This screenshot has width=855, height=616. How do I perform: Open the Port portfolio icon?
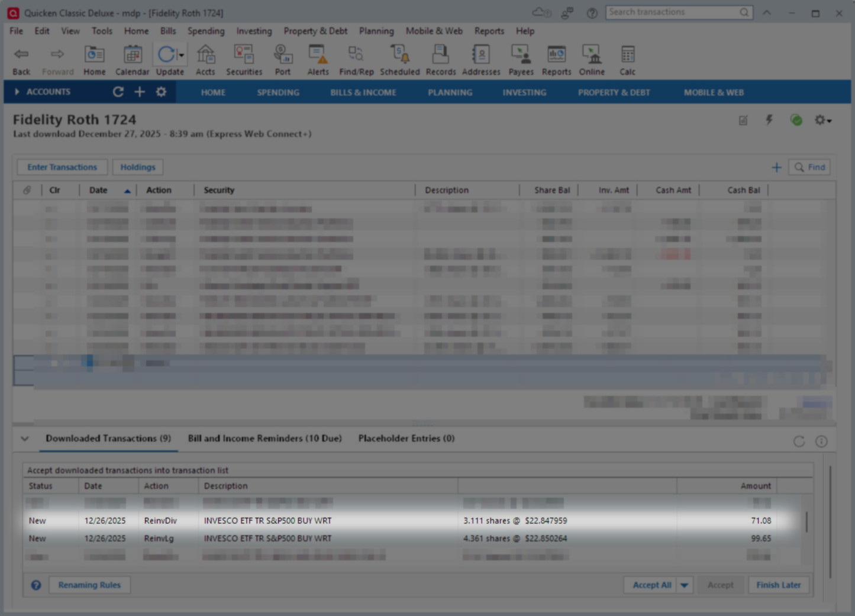click(283, 60)
